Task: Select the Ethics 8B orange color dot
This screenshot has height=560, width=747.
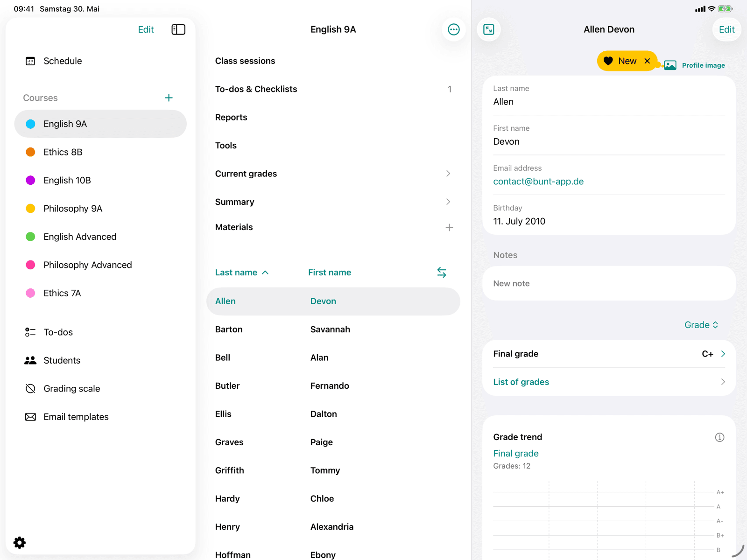Action: [x=30, y=152]
